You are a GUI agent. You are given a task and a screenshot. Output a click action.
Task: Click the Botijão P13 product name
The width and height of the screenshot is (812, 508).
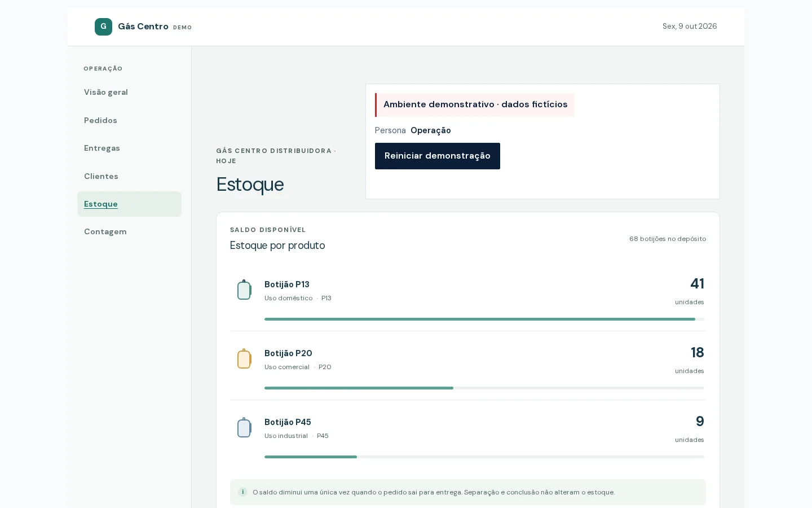pos(287,284)
